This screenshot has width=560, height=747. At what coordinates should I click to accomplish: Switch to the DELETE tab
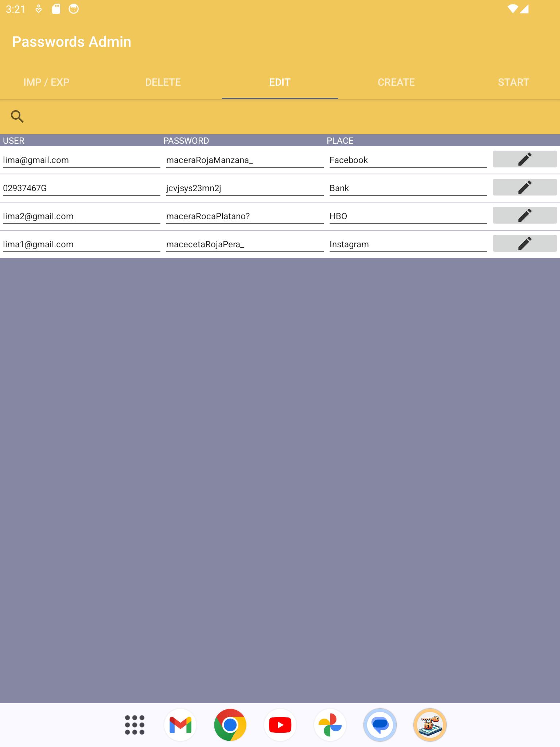coord(163,82)
